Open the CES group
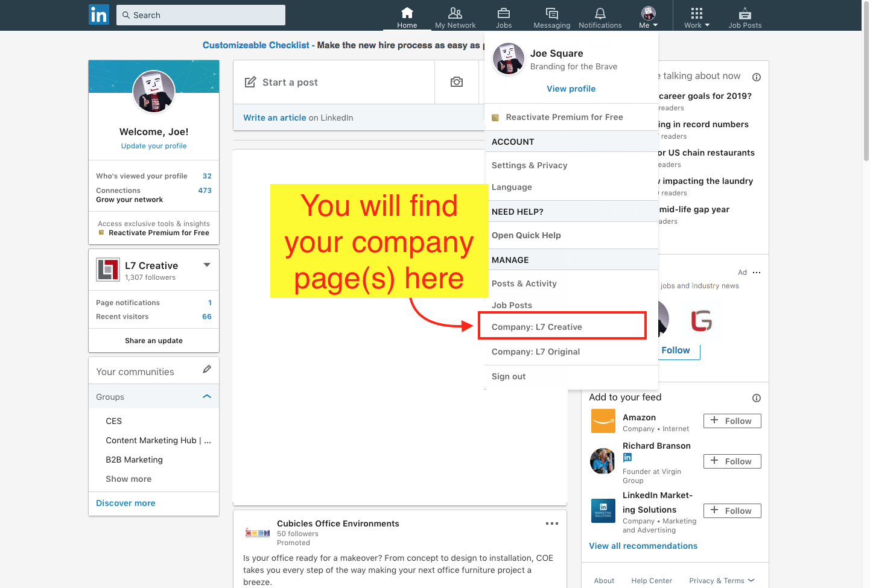Viewport: 870px width, 588px height. tap(114, 421)
